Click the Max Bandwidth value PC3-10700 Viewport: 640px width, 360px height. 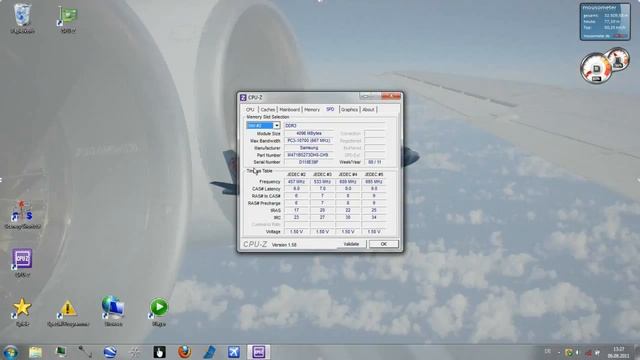pyautogui.click(x=309, y=140)
